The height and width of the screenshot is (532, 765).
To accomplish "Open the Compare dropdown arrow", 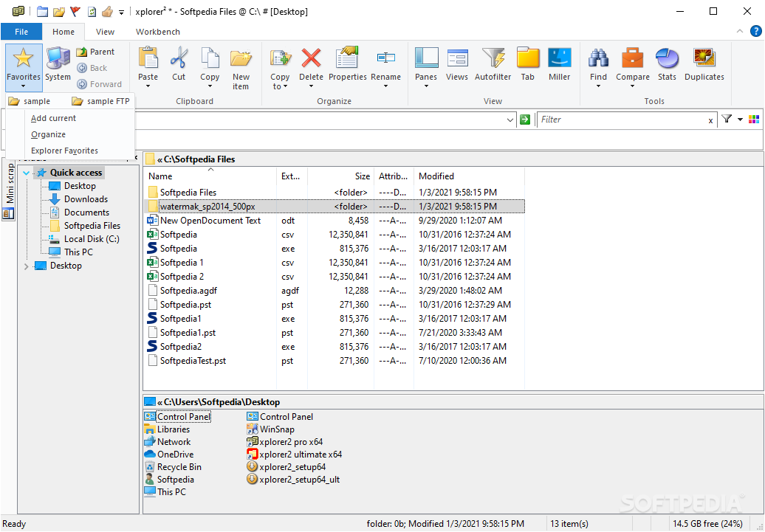I will [x=632, y=86].
